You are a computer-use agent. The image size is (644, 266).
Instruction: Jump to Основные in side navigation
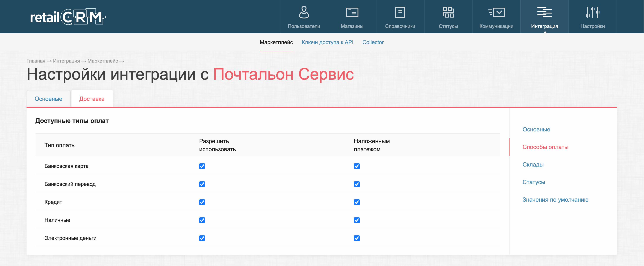click(536, 129)
